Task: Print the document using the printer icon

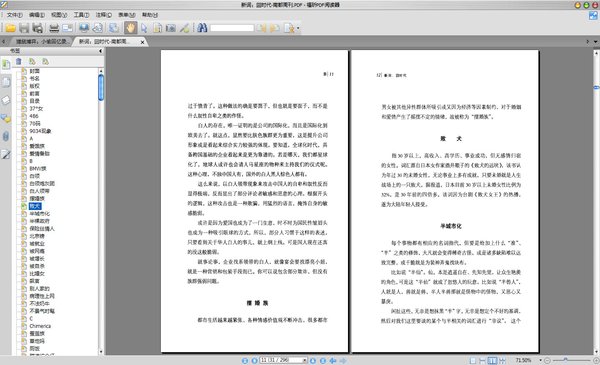Action: (54, 28)
